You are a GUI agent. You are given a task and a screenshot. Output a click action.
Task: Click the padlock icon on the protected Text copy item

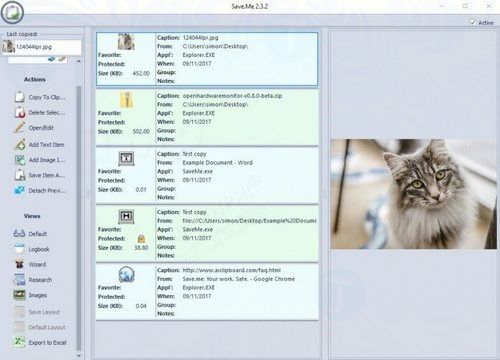click(141, 239)
